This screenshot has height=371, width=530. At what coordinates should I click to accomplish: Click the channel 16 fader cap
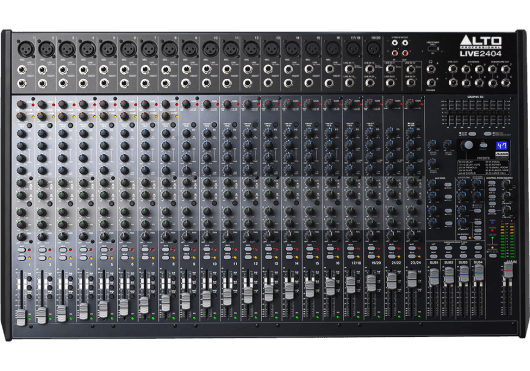[x=330, y=287]
